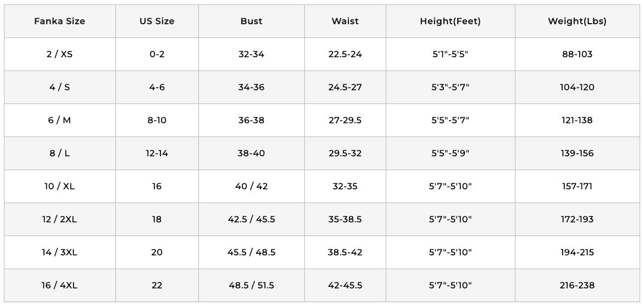Click the Height(Feet) column header
This screenshot has height=306, width=644.
click(x=450, y=21)
